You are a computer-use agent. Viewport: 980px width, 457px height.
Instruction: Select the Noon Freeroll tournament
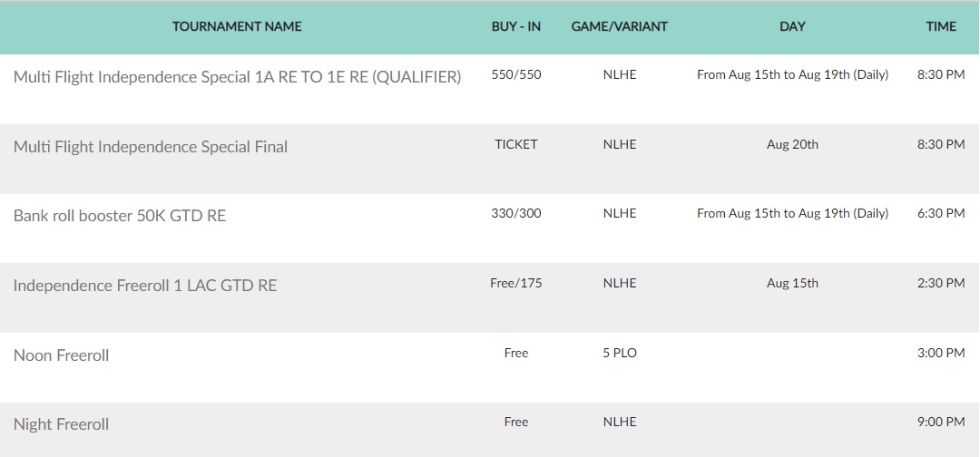62,355
